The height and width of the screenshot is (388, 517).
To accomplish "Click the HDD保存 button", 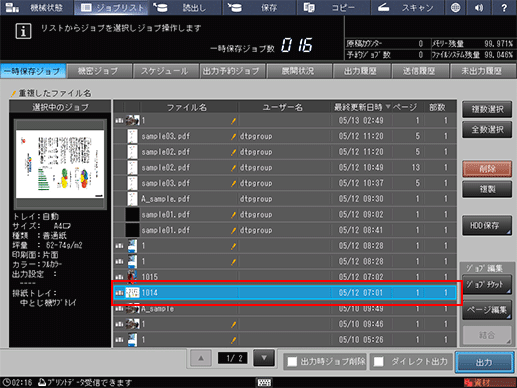I will [x=487, y=225].
